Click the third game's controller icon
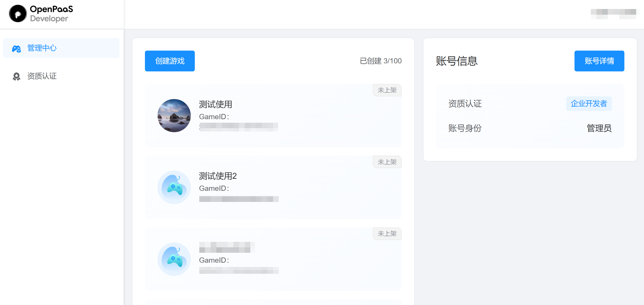This screenshot has width=644, height=305. pyautogui.click(x=174, y=259)
